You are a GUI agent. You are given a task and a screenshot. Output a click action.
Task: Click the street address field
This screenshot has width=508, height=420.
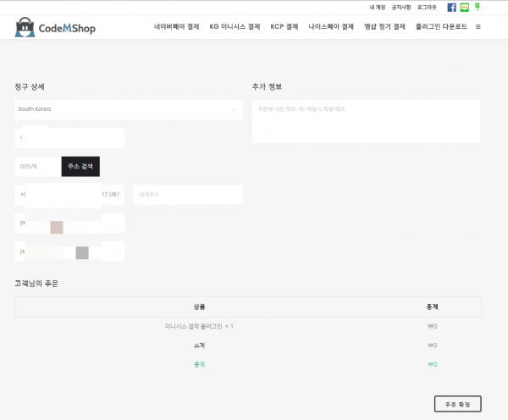pos(69,195)
